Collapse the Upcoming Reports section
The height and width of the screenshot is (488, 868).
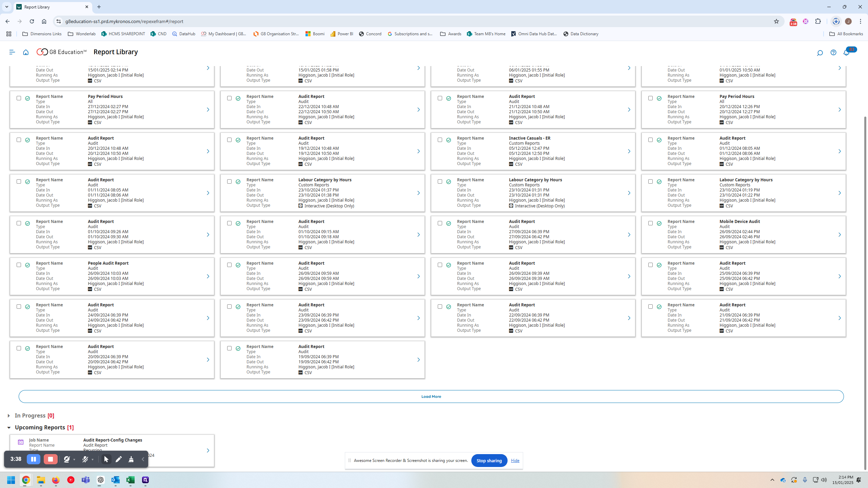(x=9, y=428)
